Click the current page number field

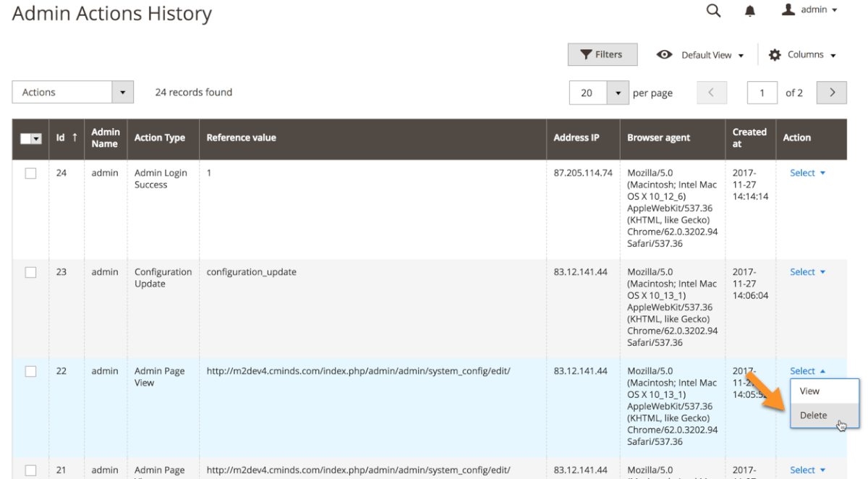[762, 93]
